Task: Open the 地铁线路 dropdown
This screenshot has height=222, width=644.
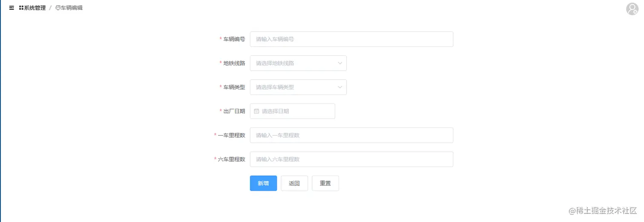Action: pos(298,63)
